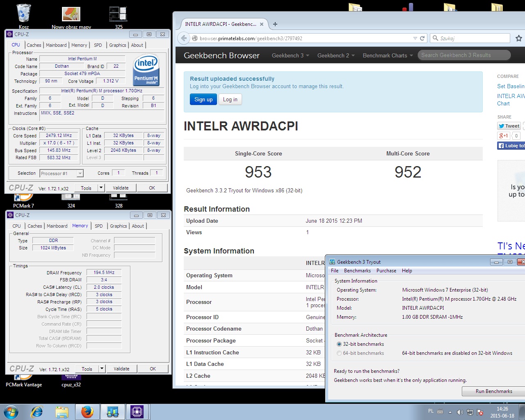Click Run Benchmarks in Geekbench Tryout
525x420 pixels.
click(x=494, y=391)
